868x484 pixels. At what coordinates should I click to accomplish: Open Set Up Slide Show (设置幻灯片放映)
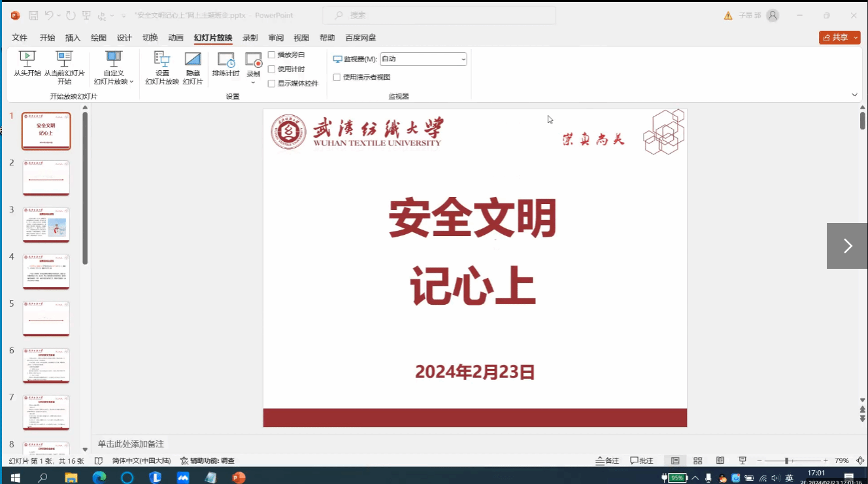[161, 64]
